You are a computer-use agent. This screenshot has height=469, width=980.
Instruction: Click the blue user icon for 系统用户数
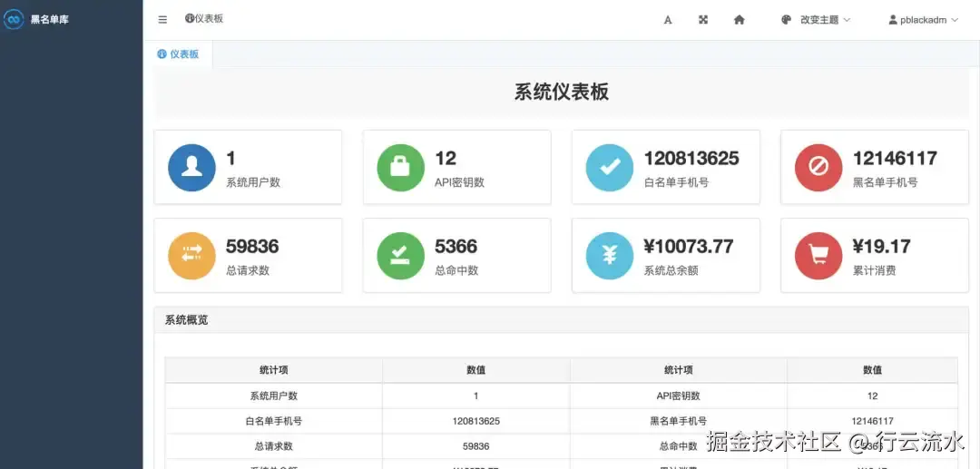point(191,167)
